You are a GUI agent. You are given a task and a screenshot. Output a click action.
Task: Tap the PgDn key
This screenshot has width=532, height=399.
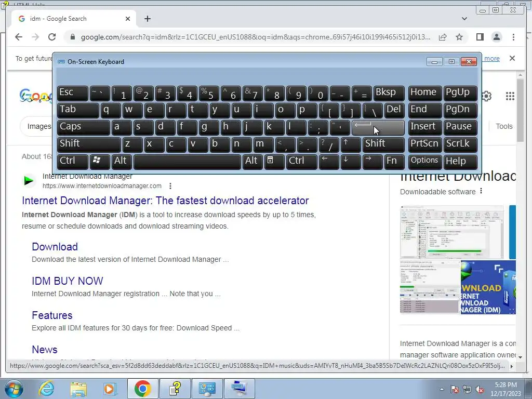coord(460,110)
